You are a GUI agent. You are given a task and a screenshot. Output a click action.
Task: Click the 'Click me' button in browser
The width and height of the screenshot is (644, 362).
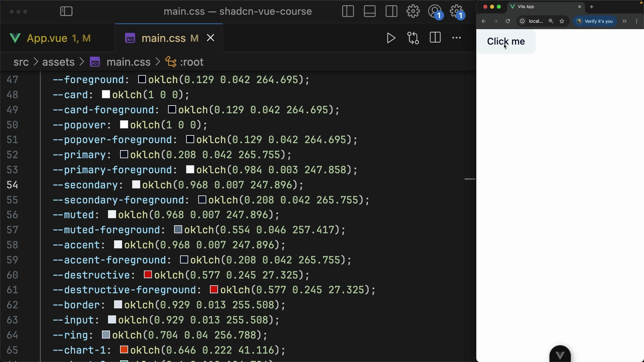506,42
